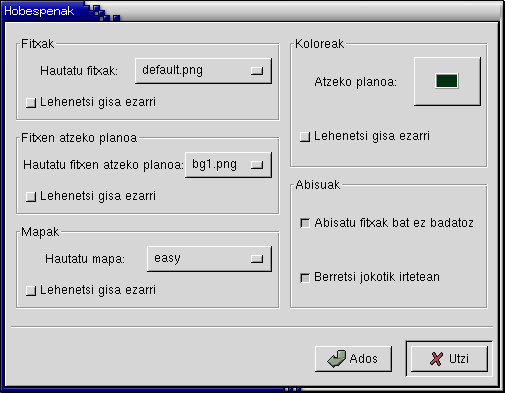Toggle Abisatu fitxak bat ez badatoz
Image resolution: width=505 pixels, height=393 pixels.
(x=305, y=223)
